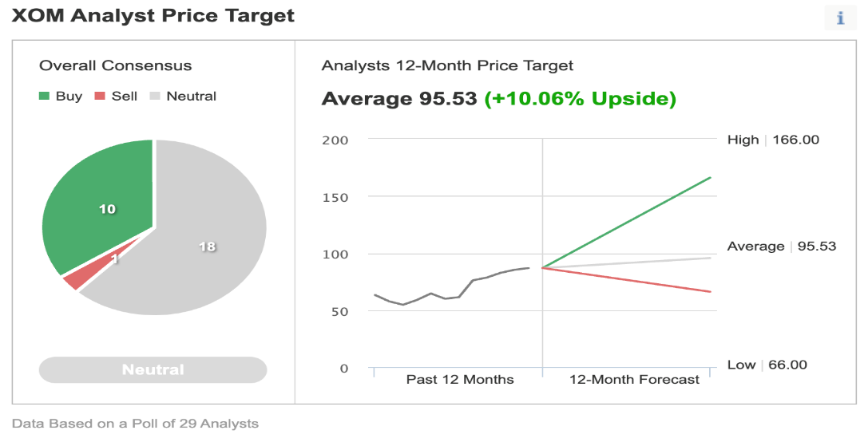Toggle the Neutral legend gray square
Screen dimensions: 868x442
tap(155, 97)
